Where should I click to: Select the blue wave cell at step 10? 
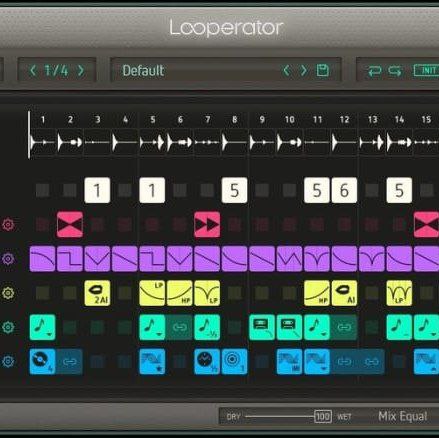point(289,362)
